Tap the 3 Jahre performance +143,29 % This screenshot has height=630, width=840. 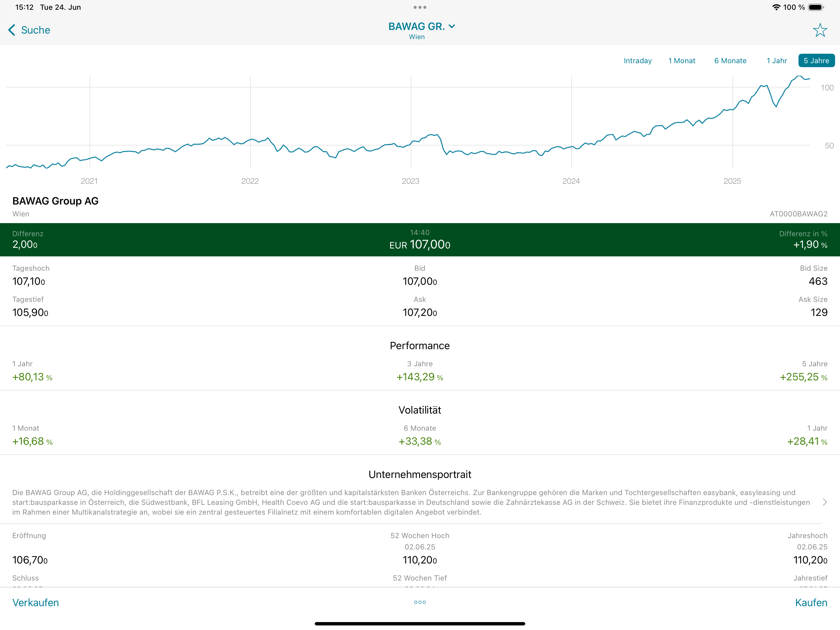420,377
